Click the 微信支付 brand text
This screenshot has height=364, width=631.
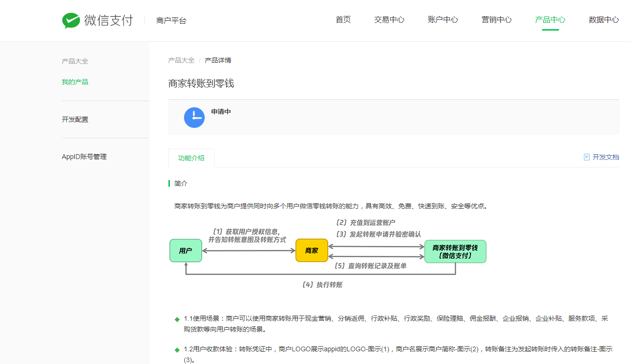pyautogui.click(x=109, y=21)
